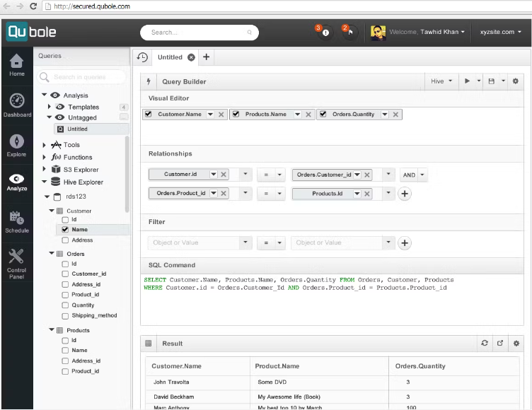The height and width of the screenshot is (410, 532).
Task: Click the top Search field
Action: pos(199,33)
